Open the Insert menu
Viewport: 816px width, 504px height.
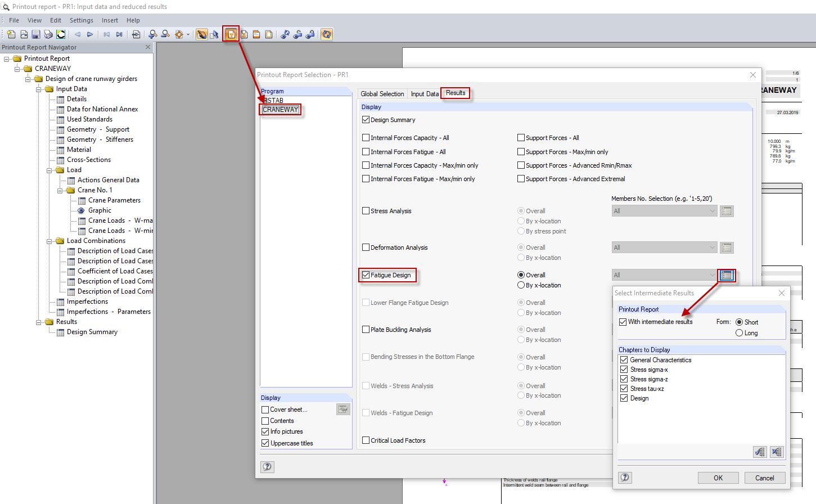click(110, 20)
